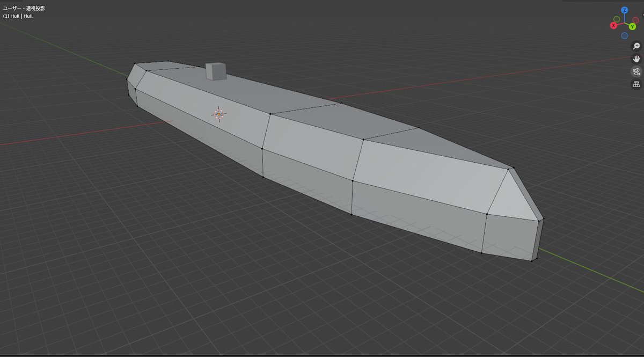644x357 pixels.
Task: Click the zoom magnifier viewport button
Action: click(636, 46)
